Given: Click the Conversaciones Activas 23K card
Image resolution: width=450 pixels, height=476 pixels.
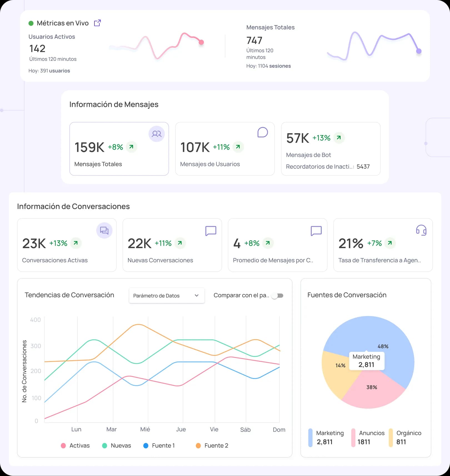Looking at the screenshot, I should [x=67, y=245].
